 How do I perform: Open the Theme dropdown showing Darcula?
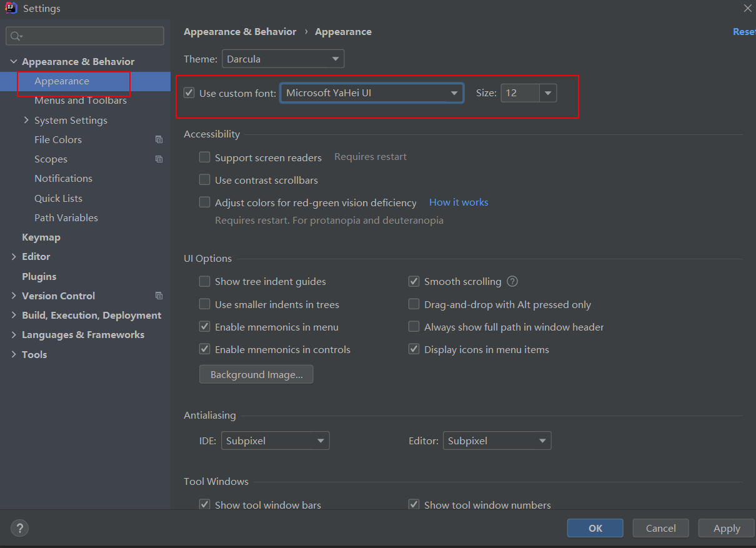point(283,59)
